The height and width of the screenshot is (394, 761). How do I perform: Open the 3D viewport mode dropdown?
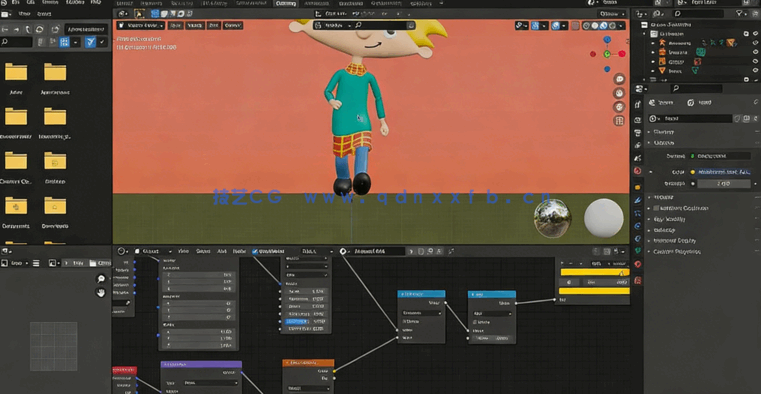click(141, 25)
